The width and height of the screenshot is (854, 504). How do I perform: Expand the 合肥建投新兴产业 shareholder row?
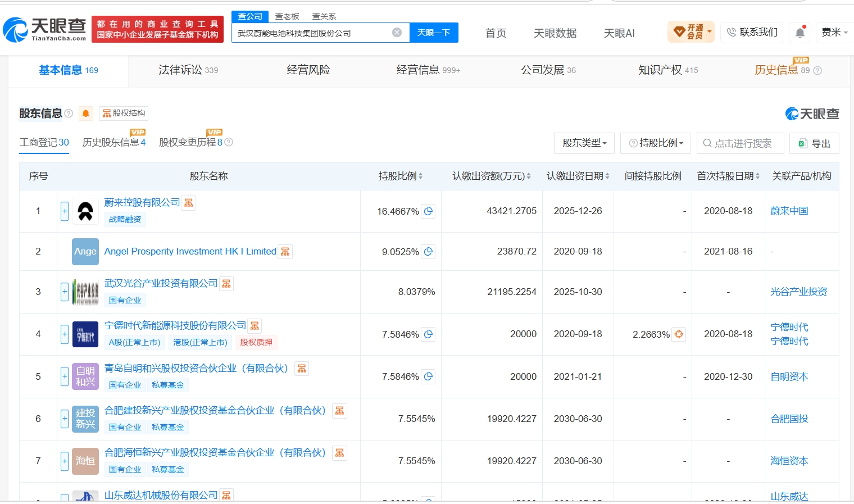[x=65, y=419]
